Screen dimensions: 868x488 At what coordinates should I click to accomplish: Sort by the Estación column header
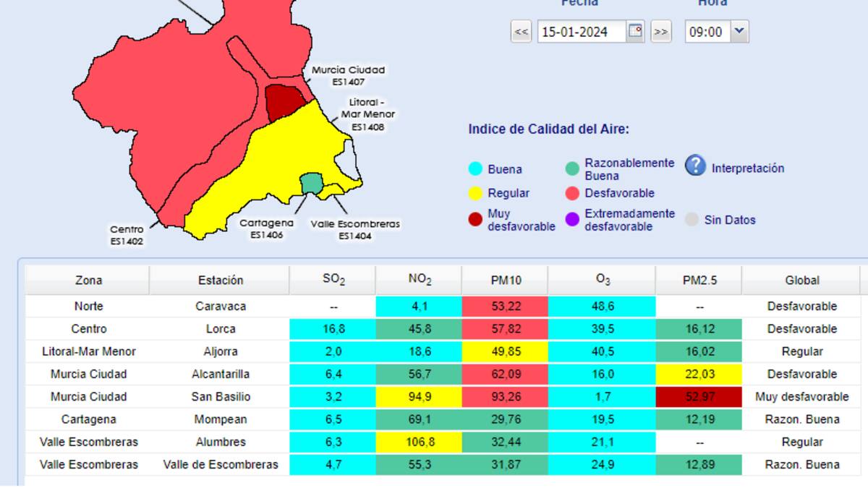(x=221, y=281)
